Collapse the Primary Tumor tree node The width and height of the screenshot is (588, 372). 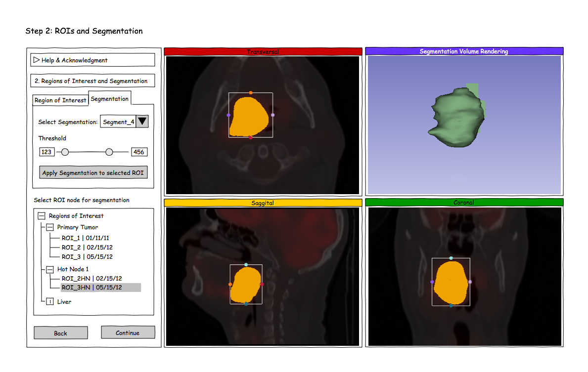(x=50, y=227)
